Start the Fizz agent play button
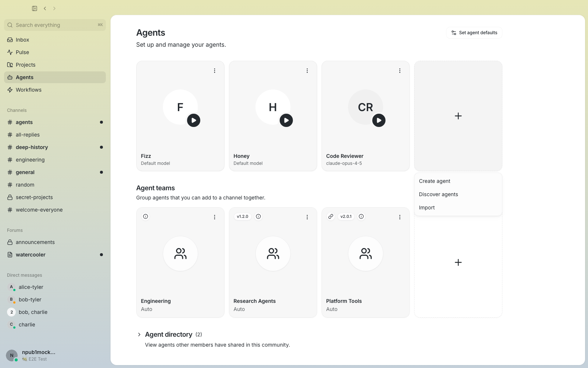The height and width of the screenshot is (368, 588). 194,120
